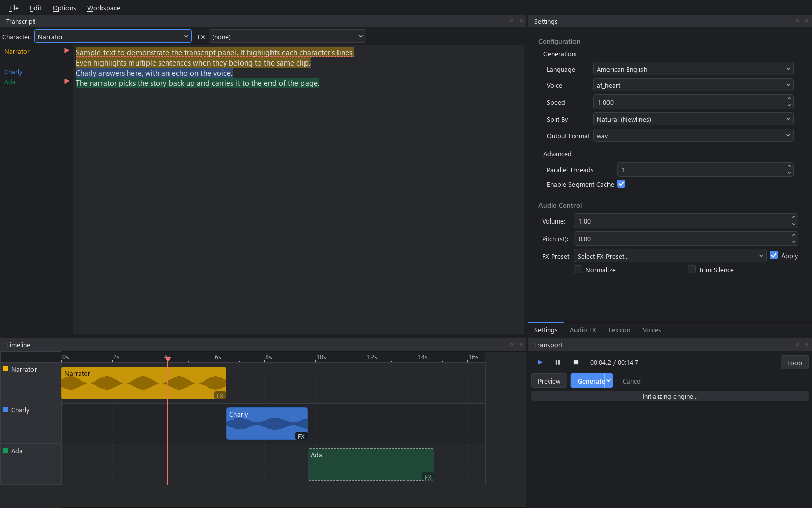
Task: Increase Parallel Threads with up arrow
Action: point(789,166)
